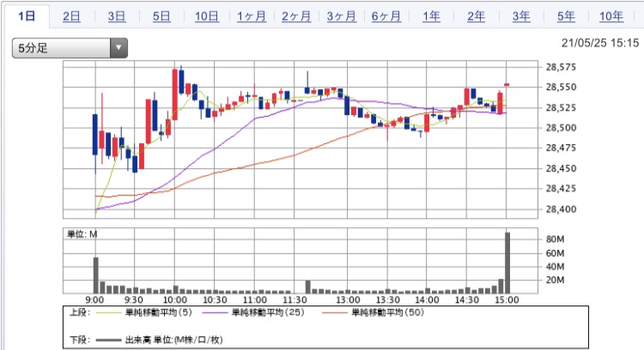The height and width of the screenshot is (350, 644).
Task: Show the 10年 chart
Action: click(611, 16)
